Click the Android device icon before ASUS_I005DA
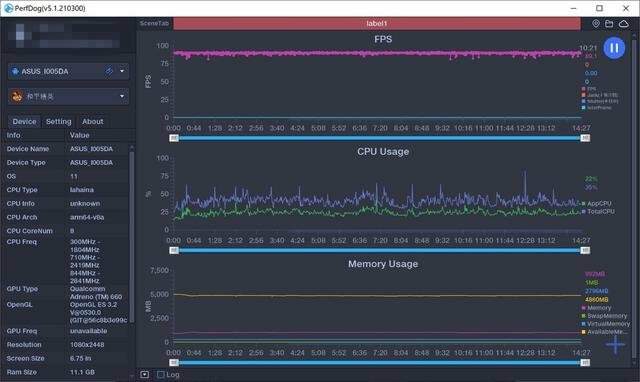The image size is (640, 382). 15,71
